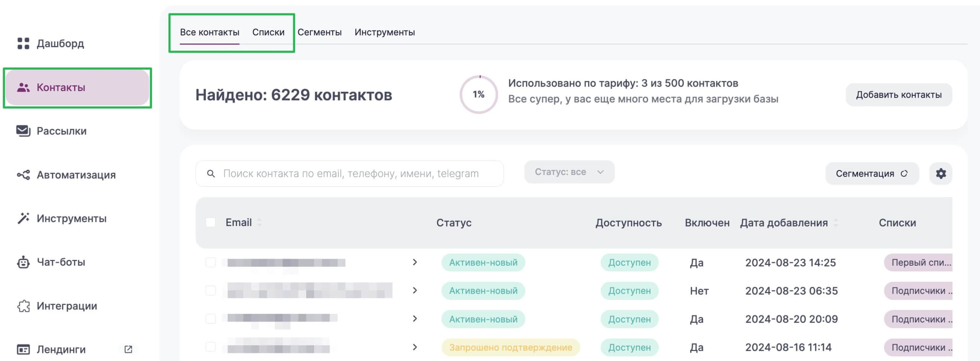Click the Инструменты magic wand icon
The image size is (980, 361).
23,218
